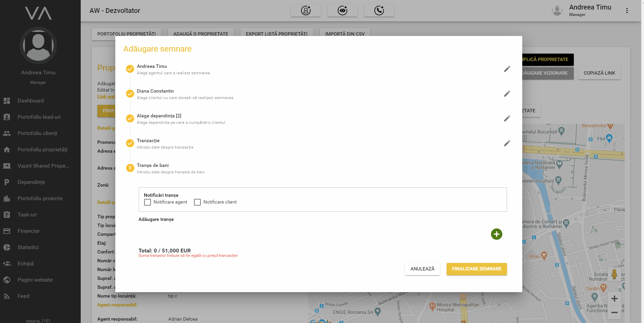This screenshot has height=323, width=644.
Task: Click the add call phone icon
Action: pyautogui.click(x=379, y=11)
